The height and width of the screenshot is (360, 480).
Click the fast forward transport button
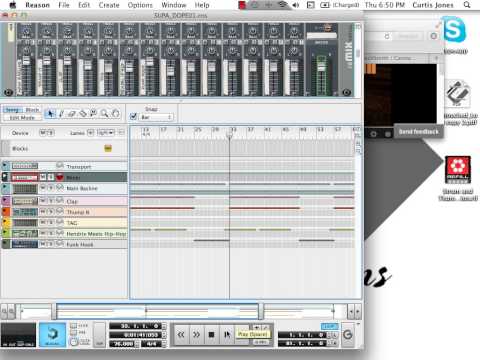pyautogui.click(x=196, y=334)
